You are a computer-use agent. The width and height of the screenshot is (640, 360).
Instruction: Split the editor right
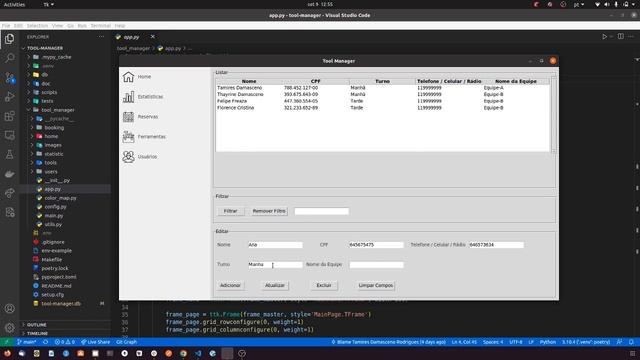pos(620,37)
